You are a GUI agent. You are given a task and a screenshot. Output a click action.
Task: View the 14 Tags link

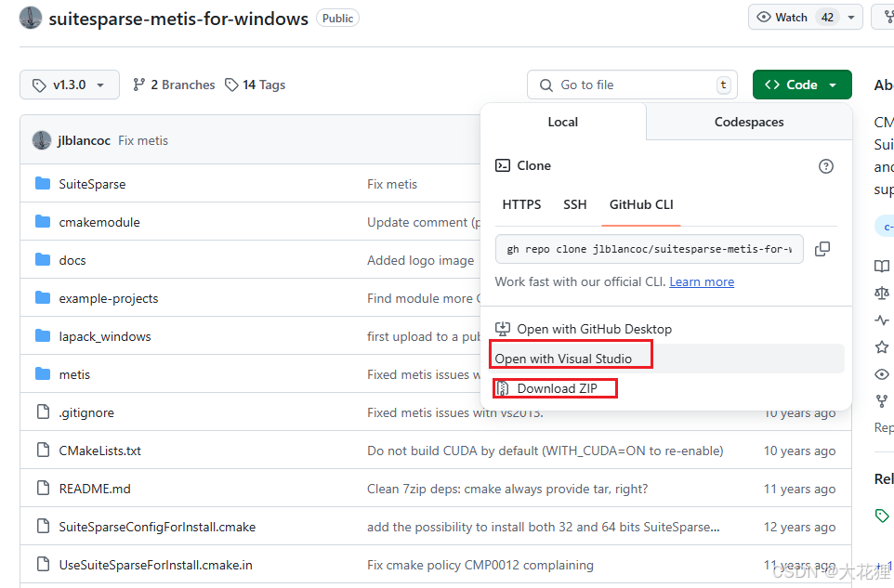point(255,85)
